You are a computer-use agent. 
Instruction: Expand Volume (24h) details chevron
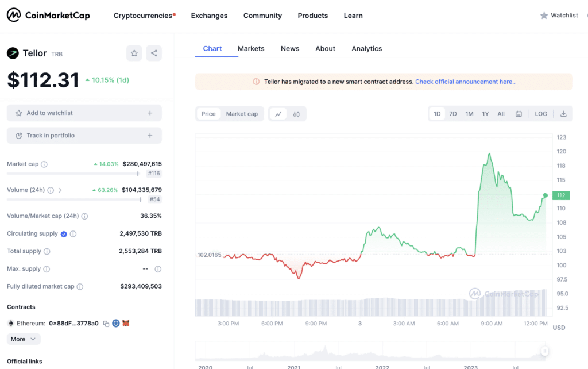click(60, 190)
